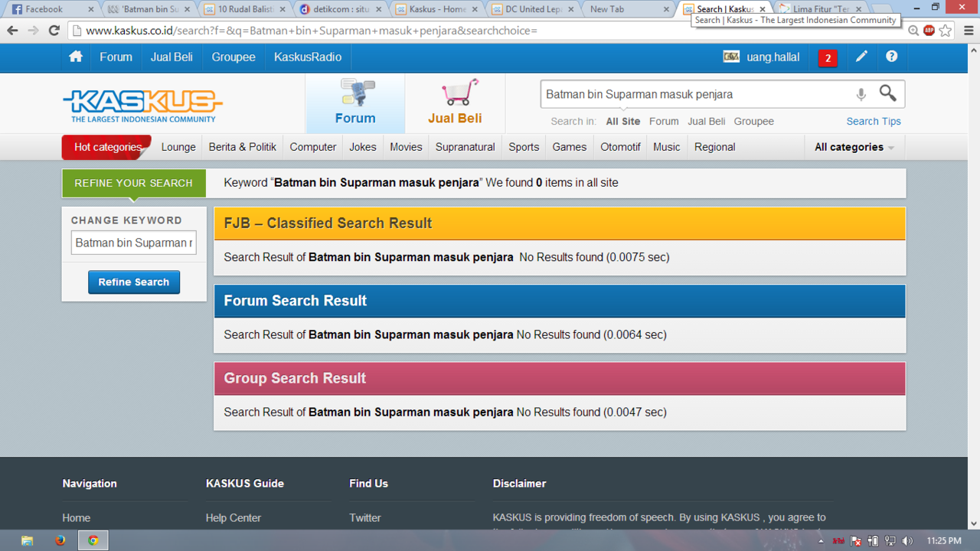The width and height of the screenshot is (980, 551).
Task: Open the Forum link in top bar
Action: [116, 57]
